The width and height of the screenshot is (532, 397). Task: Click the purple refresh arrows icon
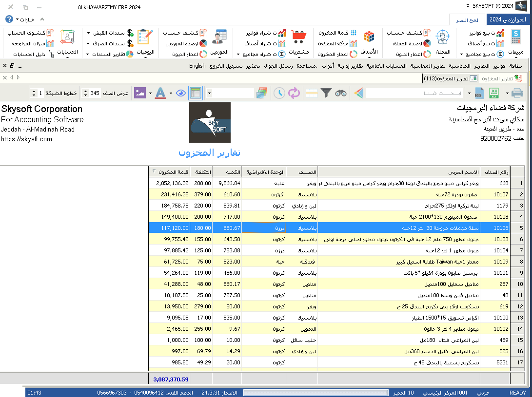pos(294,93)
